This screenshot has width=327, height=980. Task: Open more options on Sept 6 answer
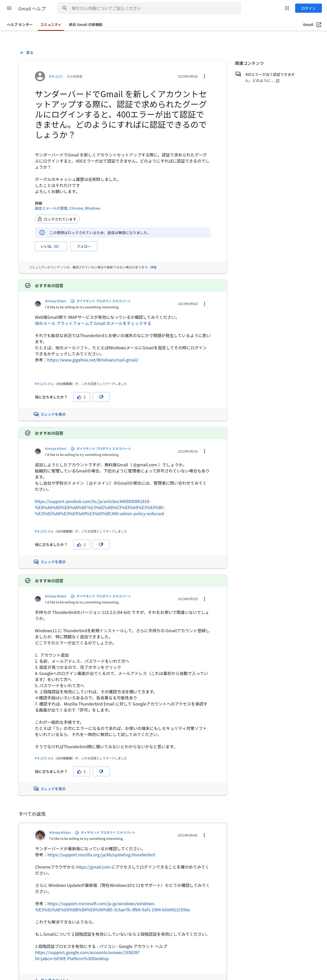[205, 304]
